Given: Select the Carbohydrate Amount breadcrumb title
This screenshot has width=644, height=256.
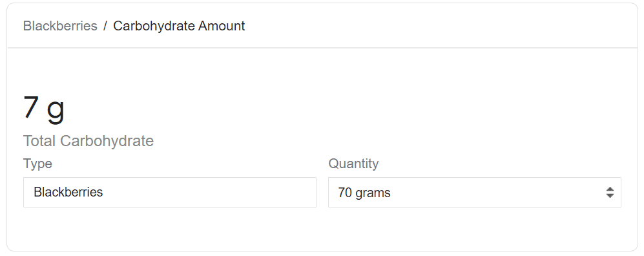Looking at the screenshot, I should tap(179, 26).
